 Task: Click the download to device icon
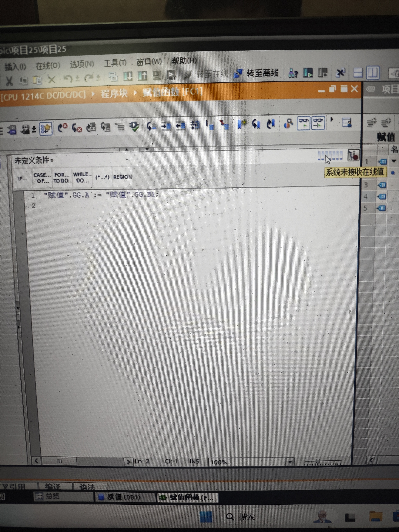(x=128, y=77)
